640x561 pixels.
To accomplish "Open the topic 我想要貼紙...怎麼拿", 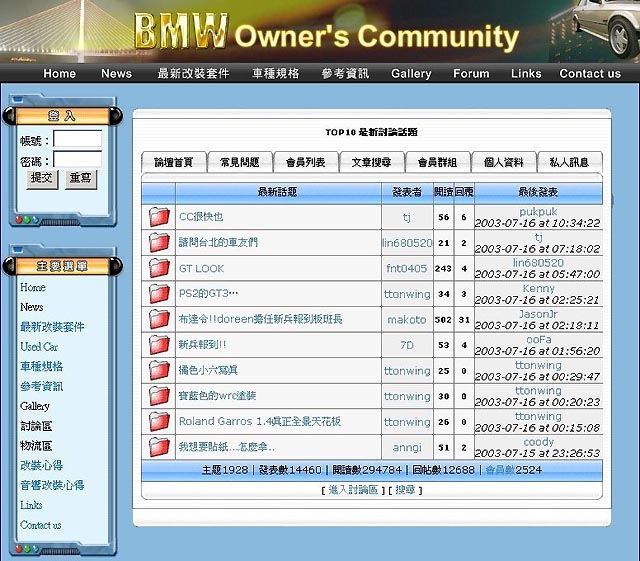I will 227,447.
